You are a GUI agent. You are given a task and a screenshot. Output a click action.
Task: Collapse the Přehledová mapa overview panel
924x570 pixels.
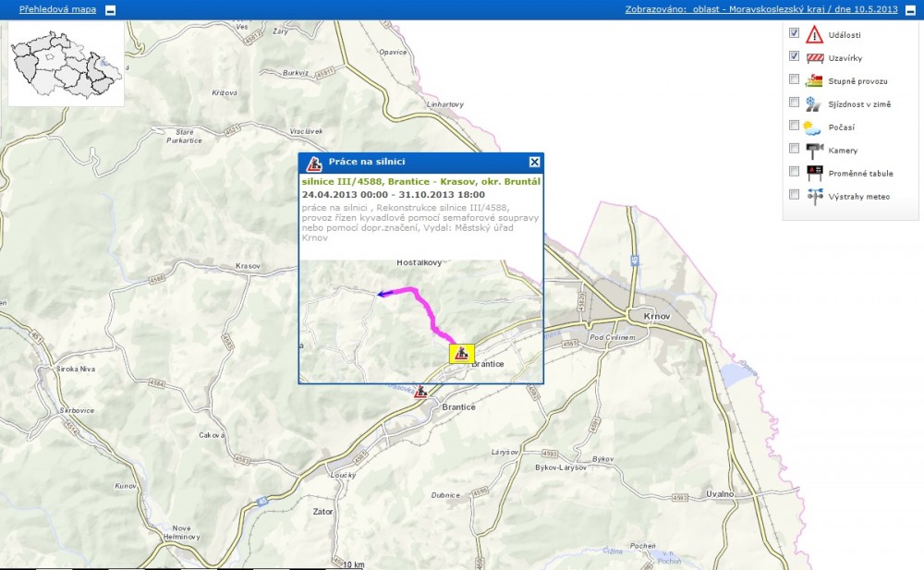(111, 10)
